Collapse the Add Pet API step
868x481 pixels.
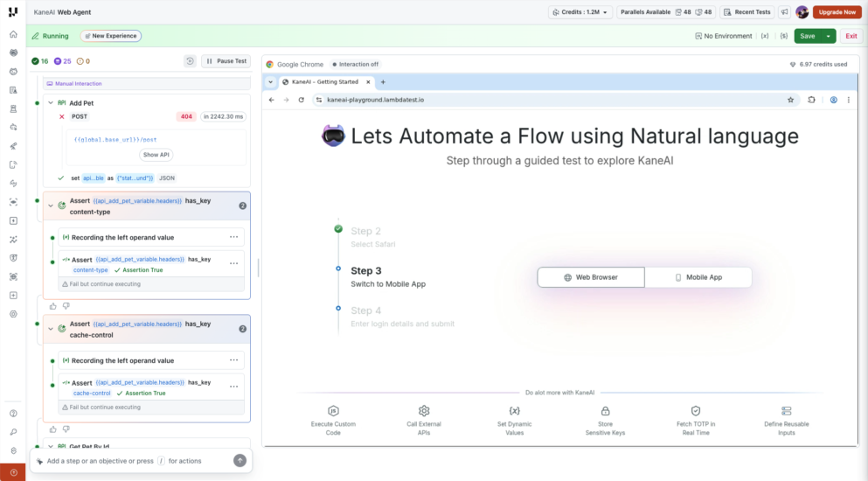(51, 103)
